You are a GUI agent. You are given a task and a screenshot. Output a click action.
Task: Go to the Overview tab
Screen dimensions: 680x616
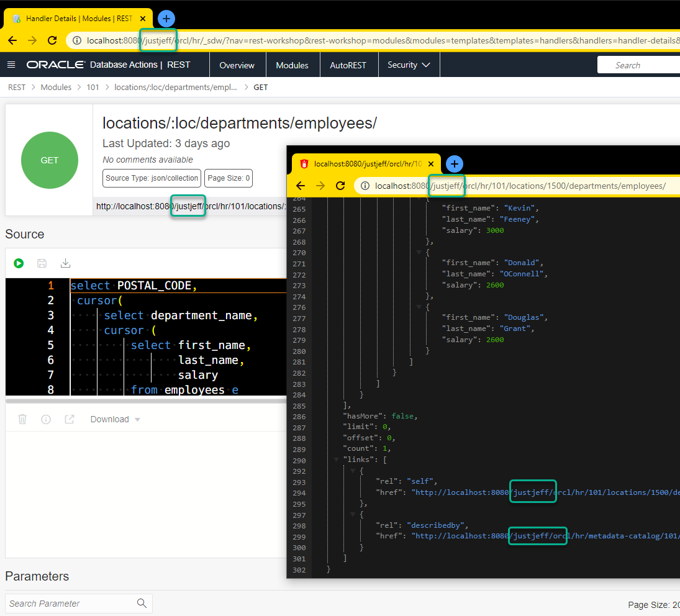[x=237, y=65]
